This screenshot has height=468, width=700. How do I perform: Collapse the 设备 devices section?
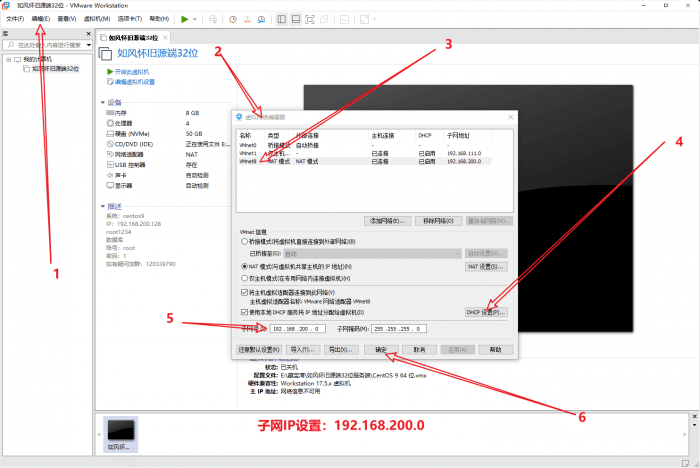pyautogui.click(x=103, y=102)
